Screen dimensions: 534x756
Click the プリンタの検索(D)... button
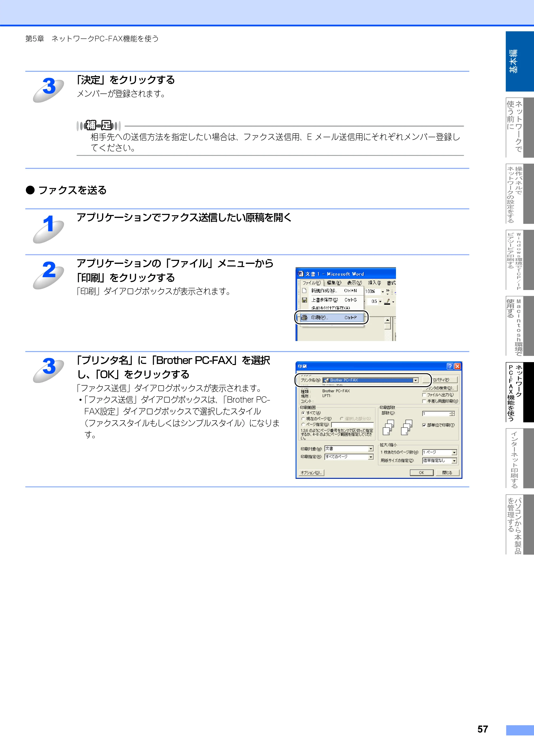pos(440,388)
